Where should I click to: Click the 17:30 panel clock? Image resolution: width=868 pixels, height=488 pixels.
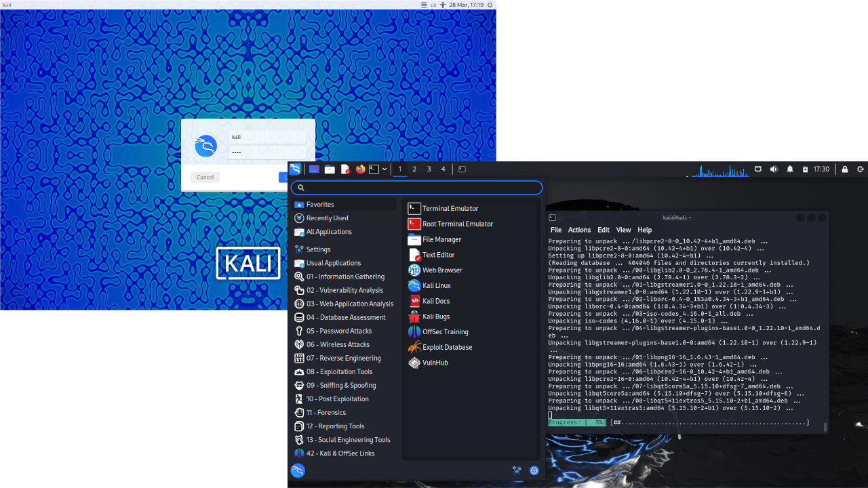(x=821, y=169)
